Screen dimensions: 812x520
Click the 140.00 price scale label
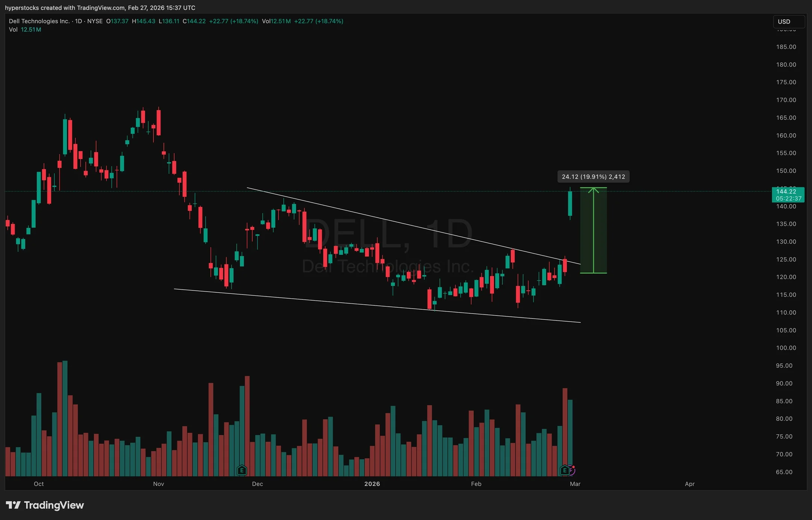tap(786, 206)
